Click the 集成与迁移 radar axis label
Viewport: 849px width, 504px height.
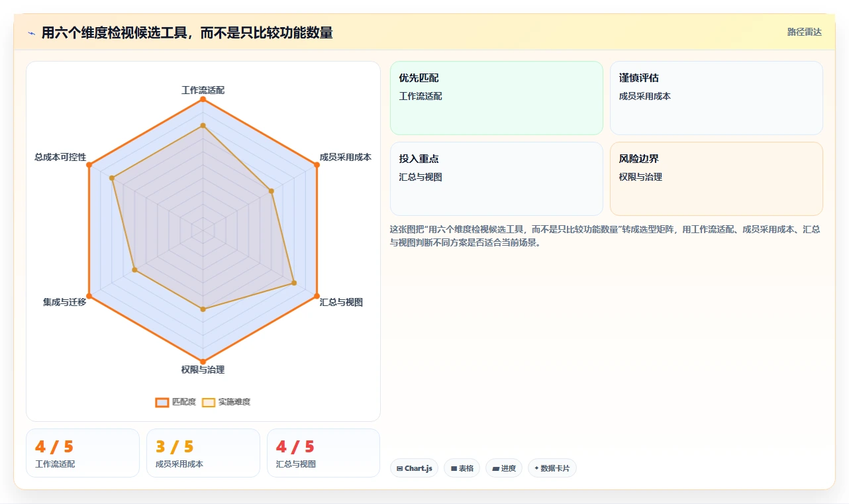(65, 302)
